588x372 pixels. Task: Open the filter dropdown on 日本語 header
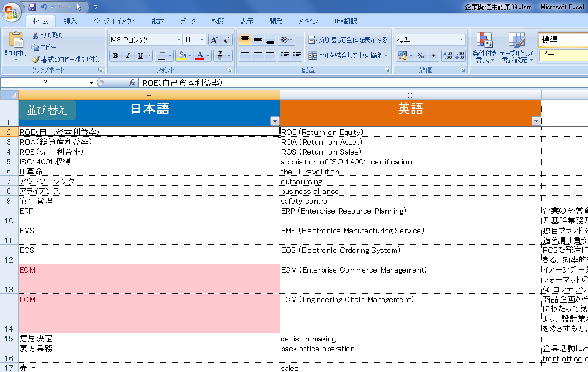pyautogui.click(x=274, y=121)
